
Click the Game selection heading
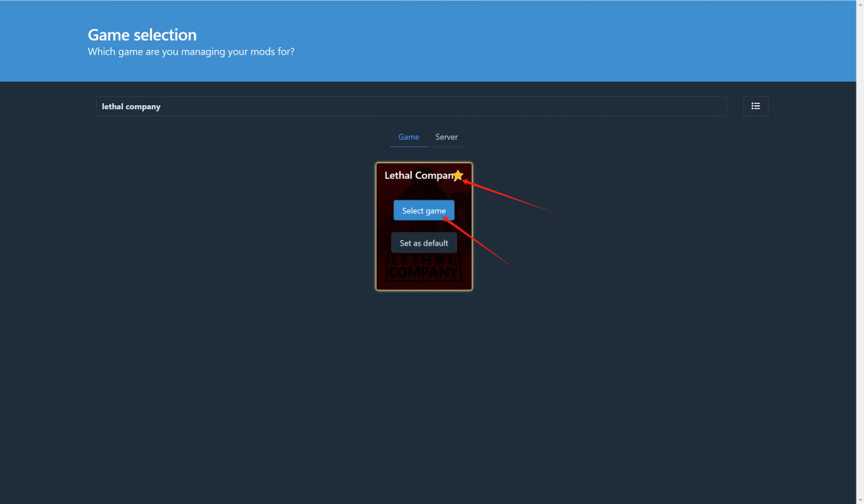(142, 34)
